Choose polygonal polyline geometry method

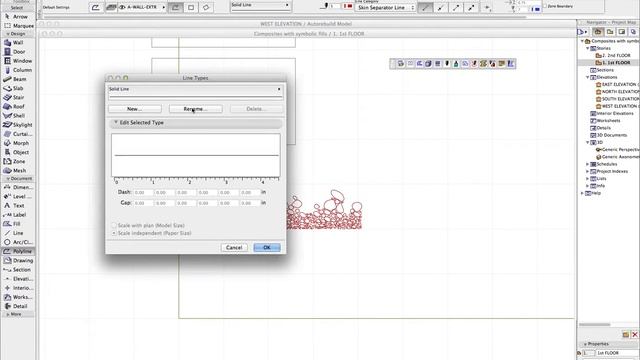176,7
